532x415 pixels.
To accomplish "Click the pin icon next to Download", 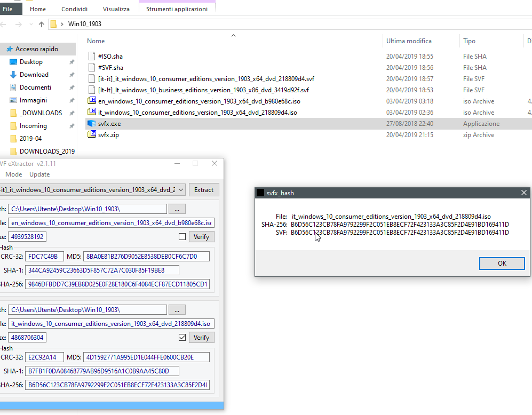I will click(x=72, y=75).
